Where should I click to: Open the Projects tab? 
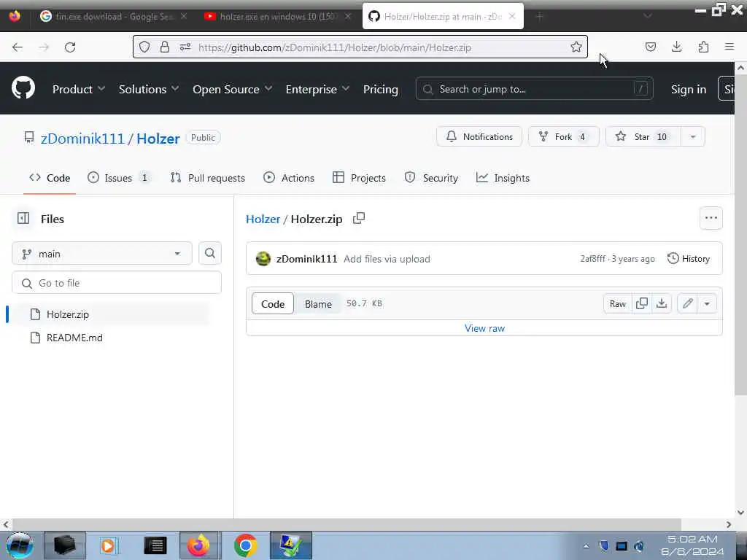[359, 178]
